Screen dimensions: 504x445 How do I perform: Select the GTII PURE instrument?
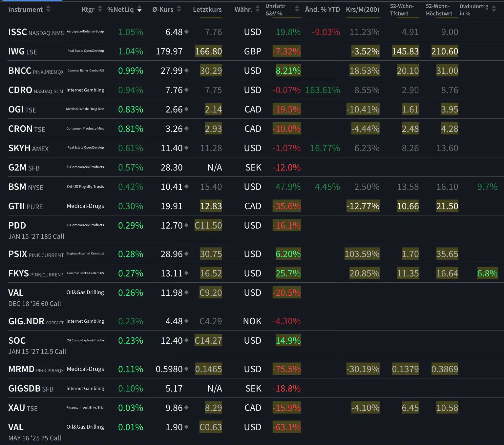(26, 206)
